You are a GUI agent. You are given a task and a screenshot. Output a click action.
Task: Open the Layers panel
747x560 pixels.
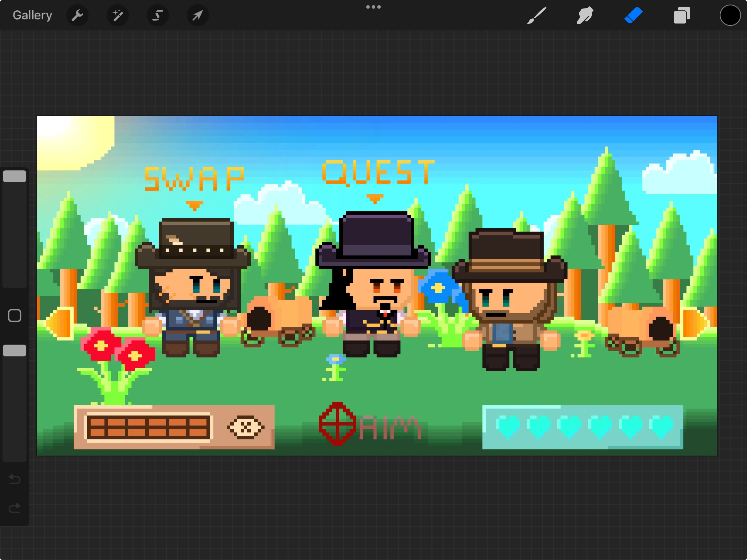[682, 15]
